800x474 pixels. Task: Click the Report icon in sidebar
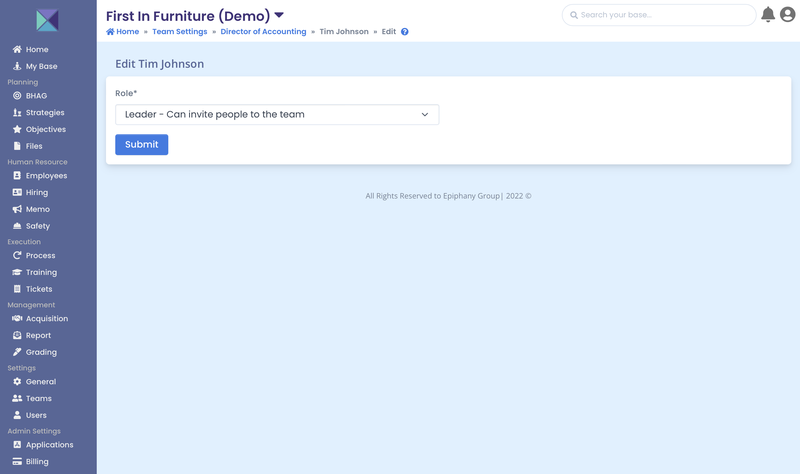(x=17, y=336)
